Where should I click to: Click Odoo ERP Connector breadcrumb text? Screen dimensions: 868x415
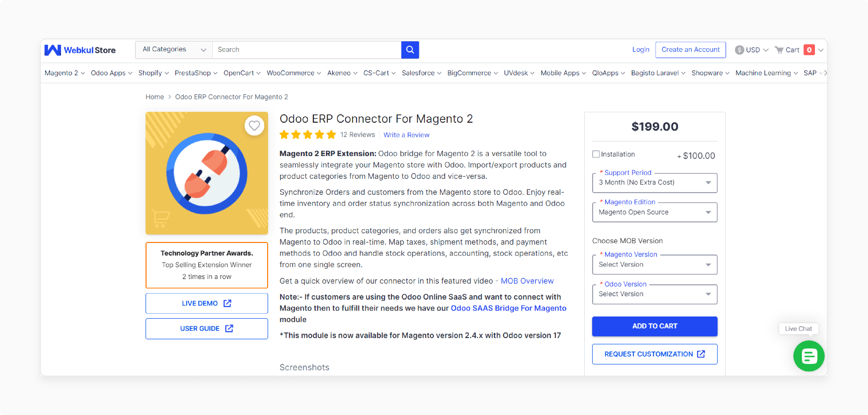click(x=232, y=97)
